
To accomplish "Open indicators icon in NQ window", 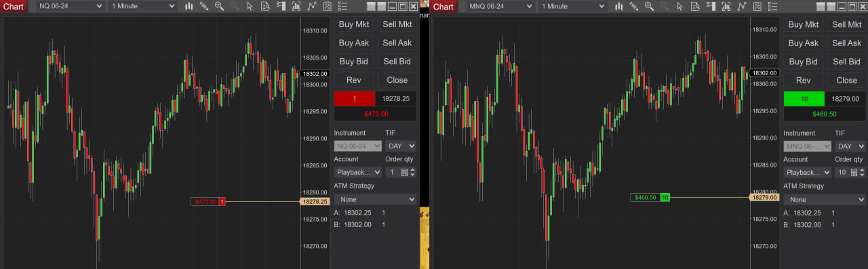I will point(312,6).
